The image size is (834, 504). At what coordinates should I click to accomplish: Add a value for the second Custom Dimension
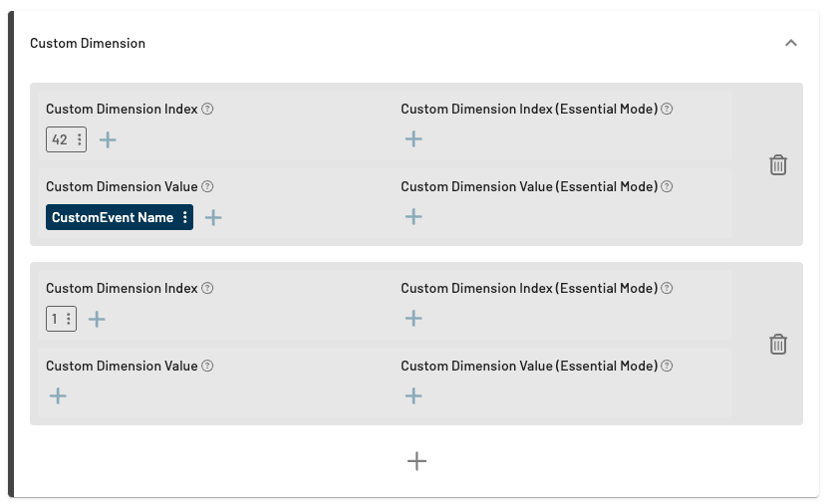click(58, 396)
